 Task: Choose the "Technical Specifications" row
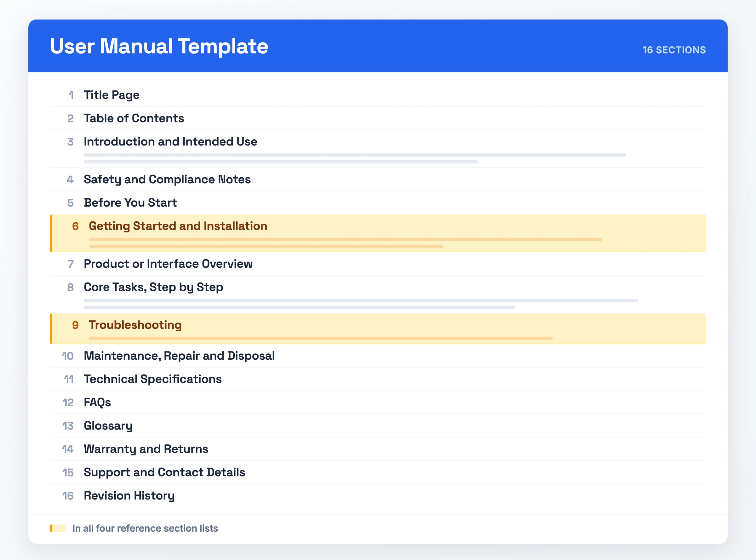tap(378, 379)
